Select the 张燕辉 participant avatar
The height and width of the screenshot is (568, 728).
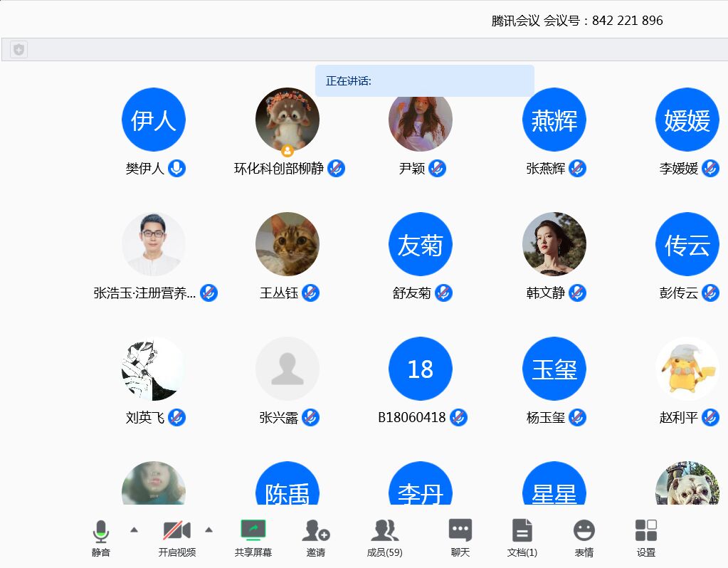pos(554,120)
